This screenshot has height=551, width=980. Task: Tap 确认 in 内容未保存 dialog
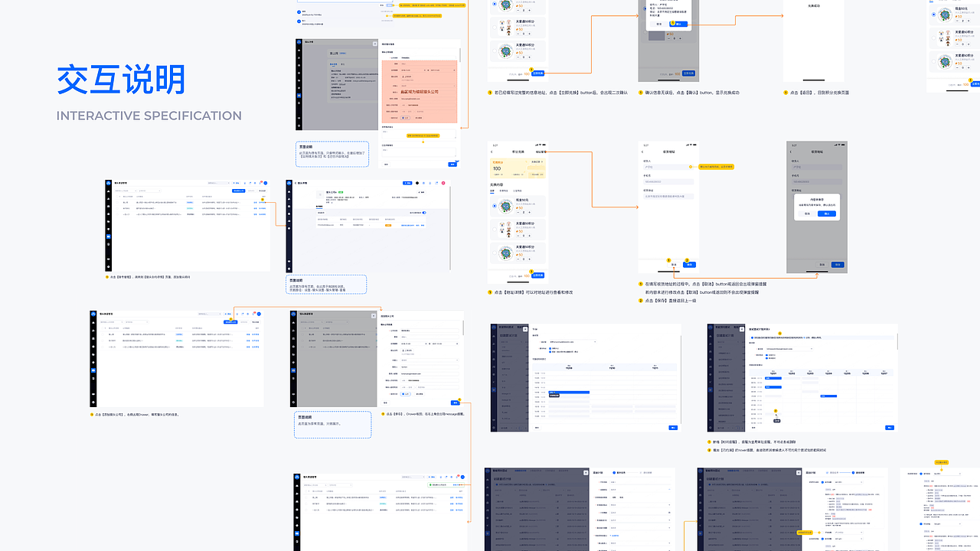(x=827, y=214)
